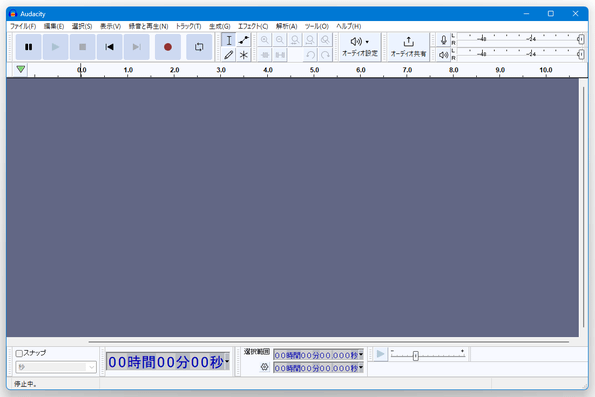
Task: Adjust playback level slider knob
Action: pos(581,55)
